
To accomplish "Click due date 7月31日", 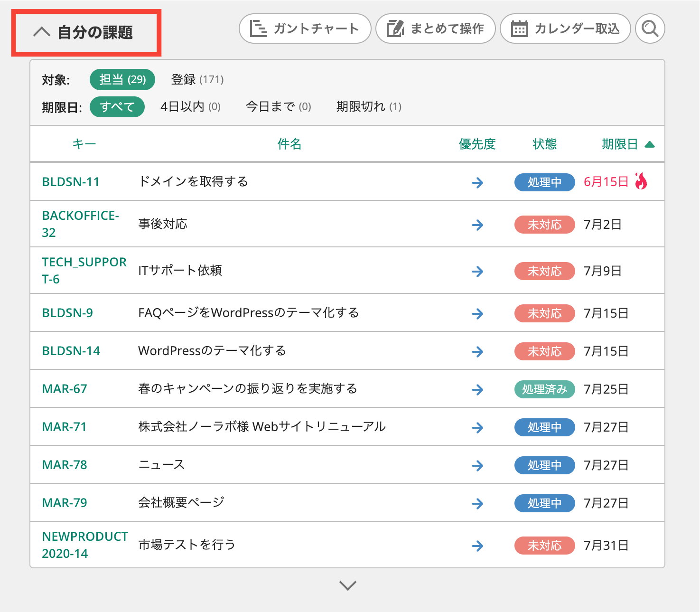I will 606,545.
